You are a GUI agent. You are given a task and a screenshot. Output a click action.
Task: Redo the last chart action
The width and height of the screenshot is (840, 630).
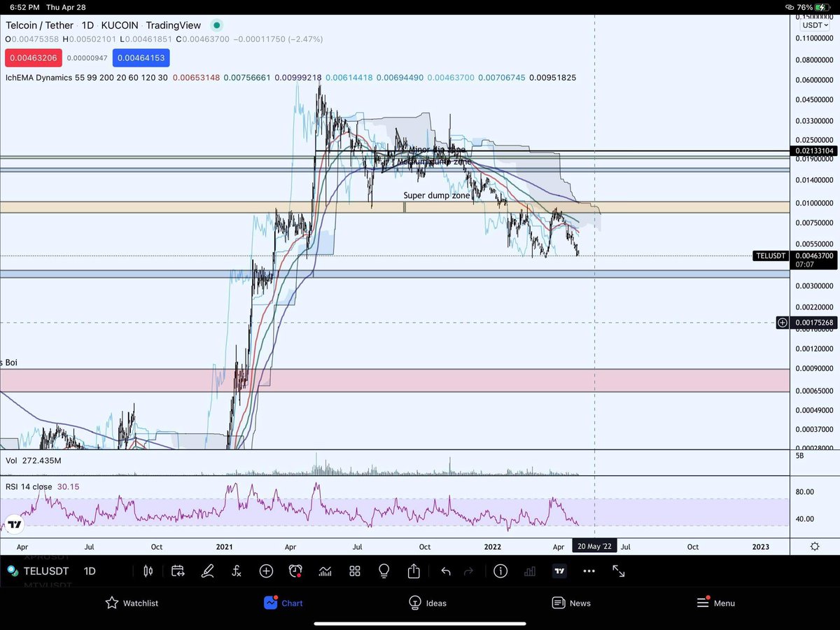coord(468,571)
